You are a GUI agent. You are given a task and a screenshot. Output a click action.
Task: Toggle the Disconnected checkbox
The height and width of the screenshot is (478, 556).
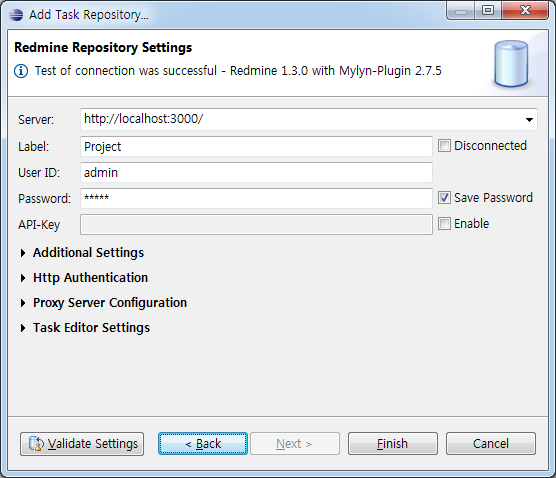[x=444, y=146]
